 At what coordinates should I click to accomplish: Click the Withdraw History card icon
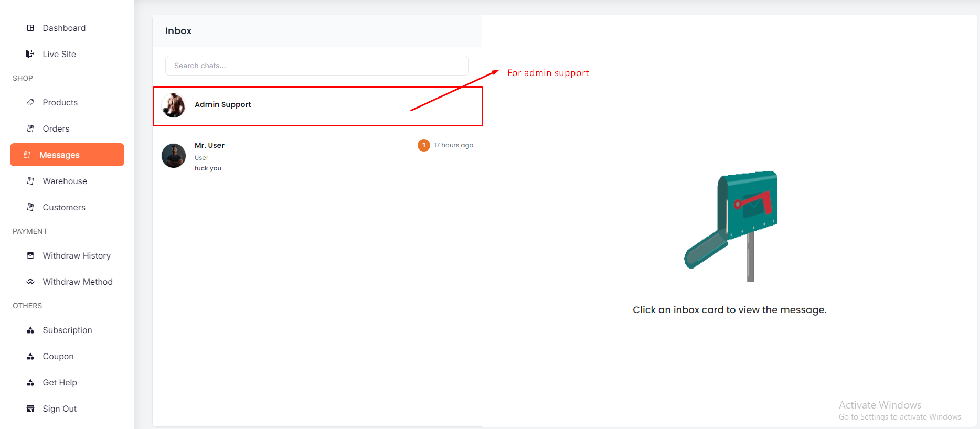[30, 255]
